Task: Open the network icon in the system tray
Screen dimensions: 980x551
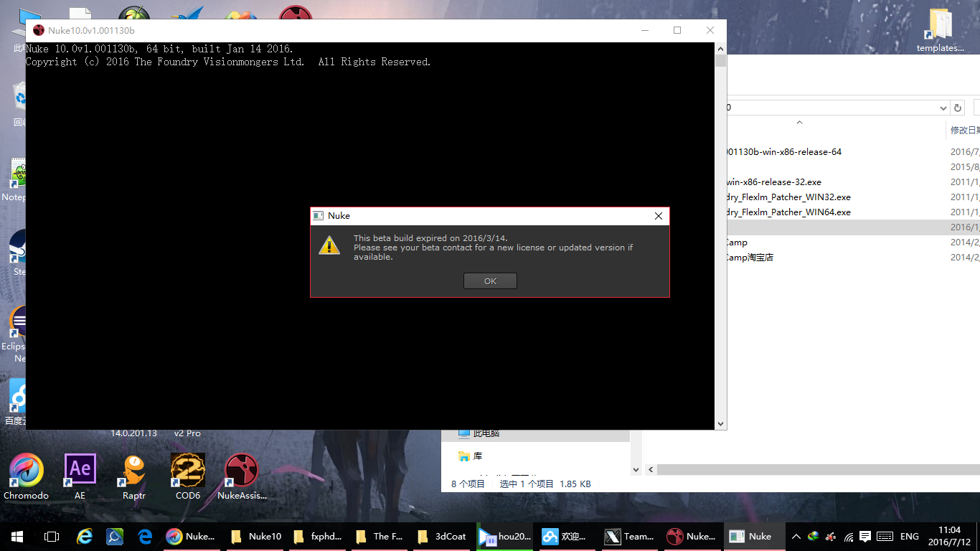Action: pos(849,536)
